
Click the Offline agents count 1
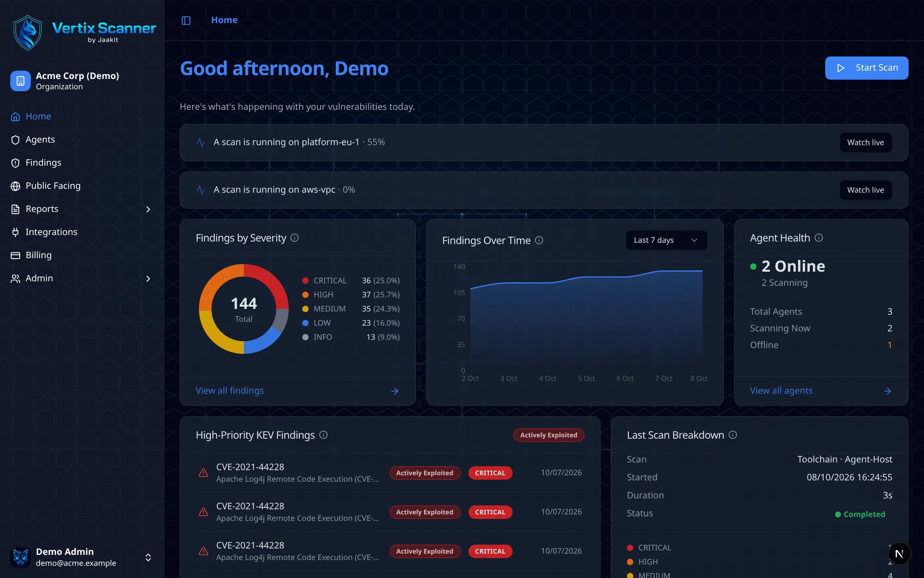click(x=890, y=345)
